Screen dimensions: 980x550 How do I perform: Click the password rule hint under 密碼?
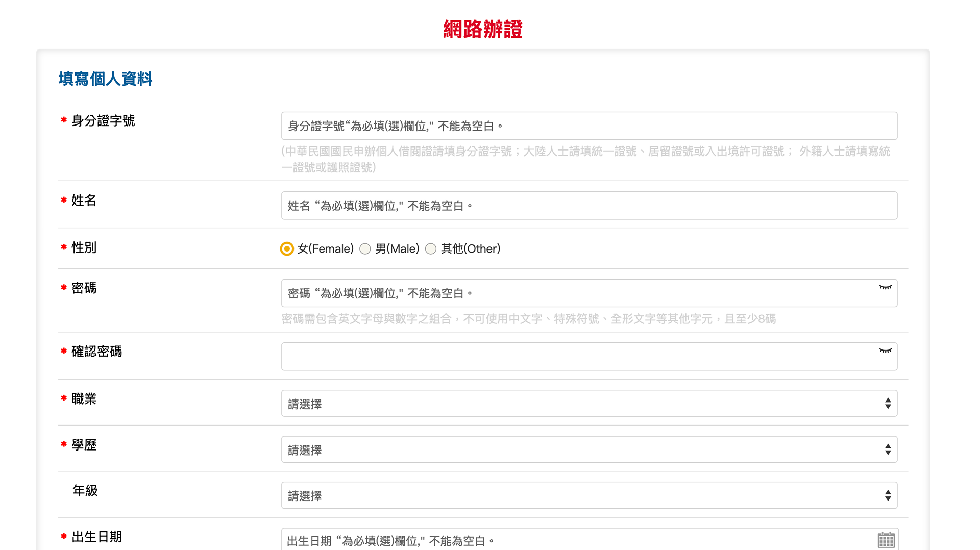click(528, 319)
